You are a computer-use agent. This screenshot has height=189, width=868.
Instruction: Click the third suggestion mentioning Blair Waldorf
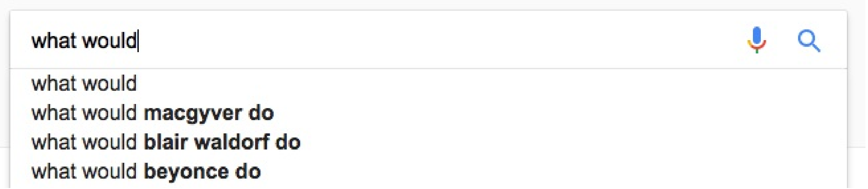tap(166, 142)
